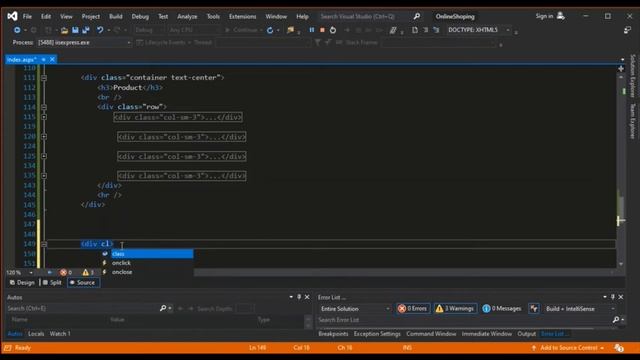
Task: Switch editor to Split view
Action: 52,282
